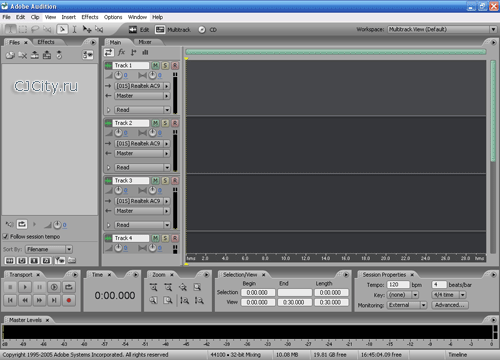Arm Track 4 for record with R
Screen dimensions: 500x360
[175, 238]
